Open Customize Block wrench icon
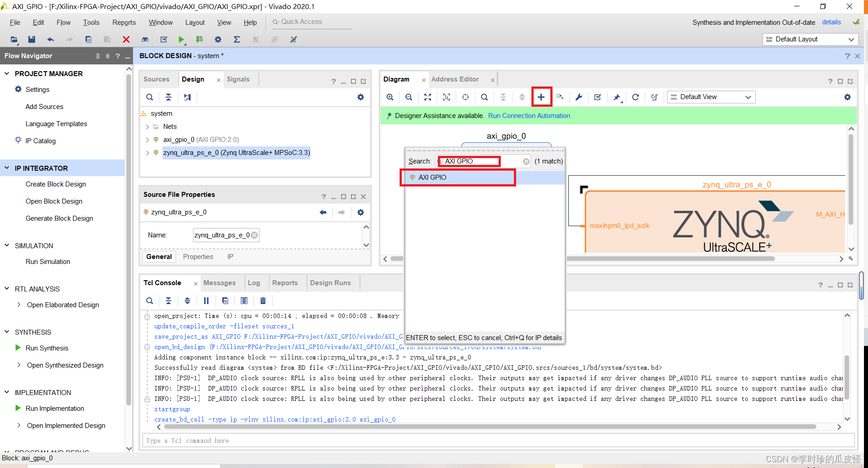Image resolution: width=868 pixels, height=468 pixels. point(579,97)
